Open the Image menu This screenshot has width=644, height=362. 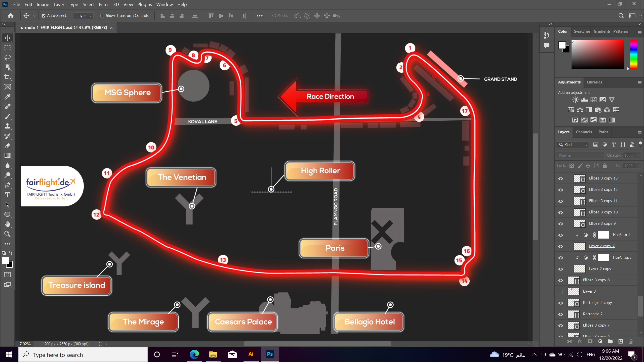tap(43, 4)
